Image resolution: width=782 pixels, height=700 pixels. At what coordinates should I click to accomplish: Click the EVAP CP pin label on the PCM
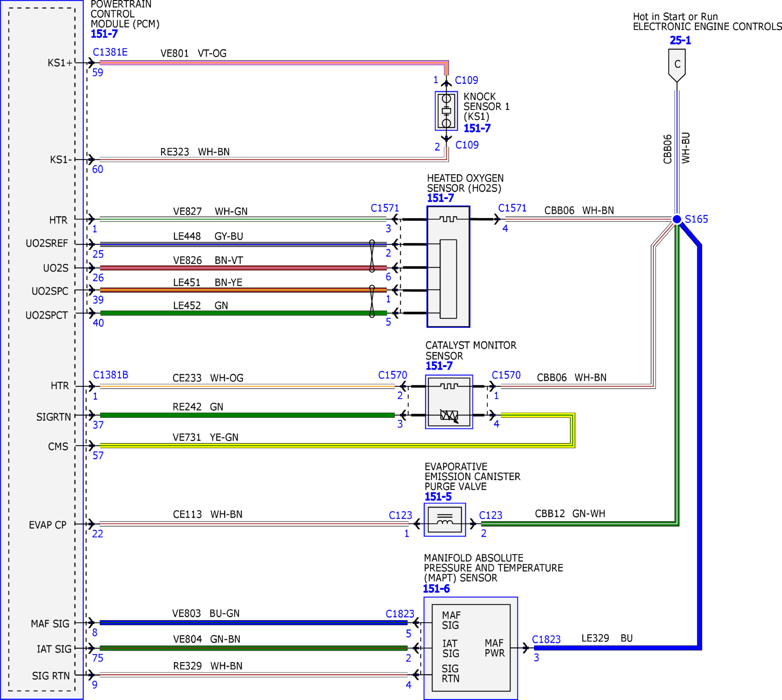[48, 525]
